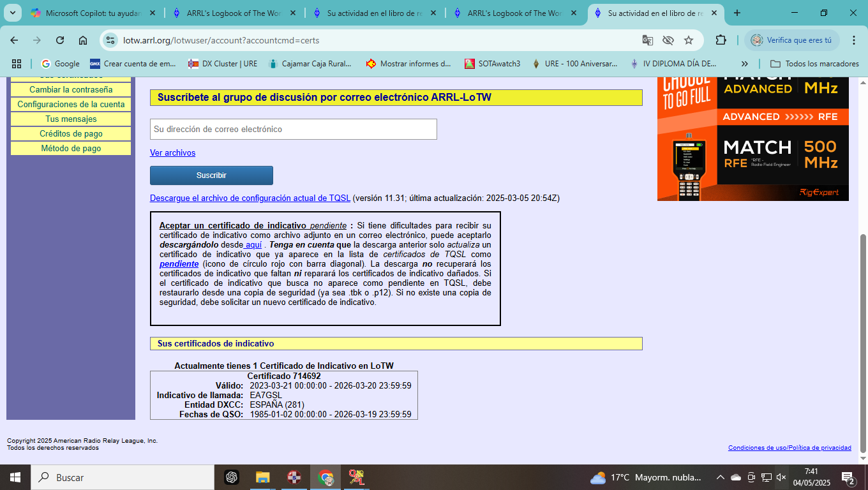Click the email address input field
This screenshot has height=490, width=868.
294,129
